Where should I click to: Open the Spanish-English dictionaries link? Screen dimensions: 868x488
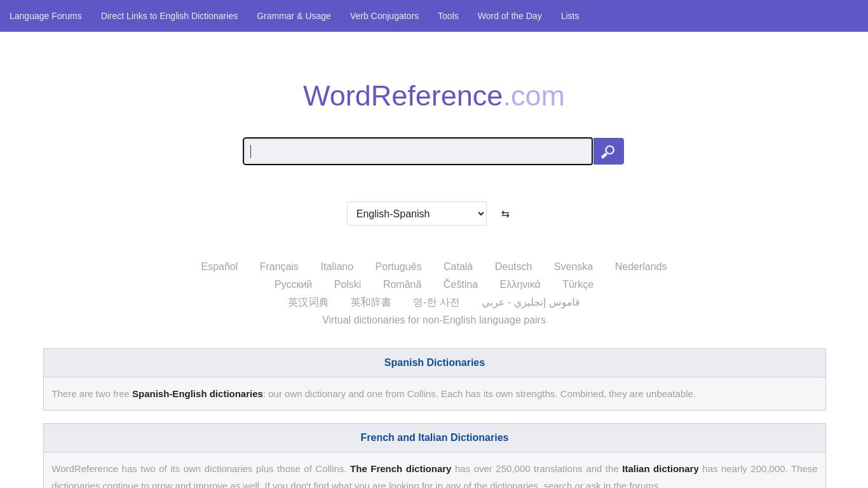coord(198,394)
